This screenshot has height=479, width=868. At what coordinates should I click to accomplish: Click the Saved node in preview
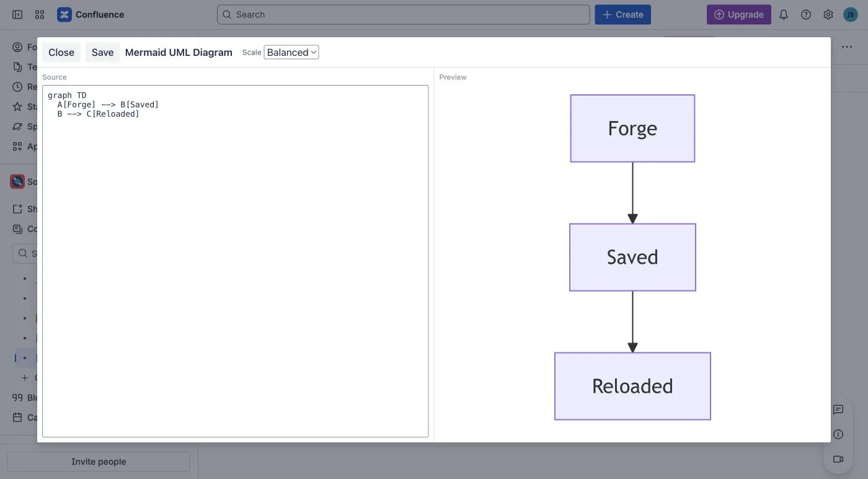632,257
